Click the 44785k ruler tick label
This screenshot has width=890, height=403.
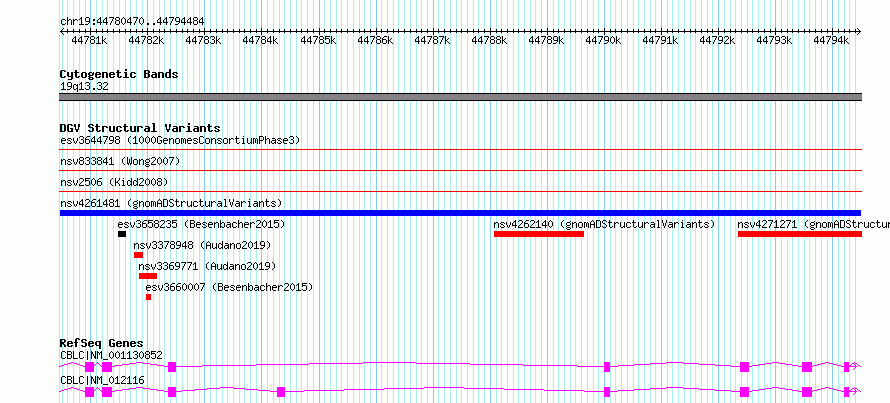pos(318,40)
